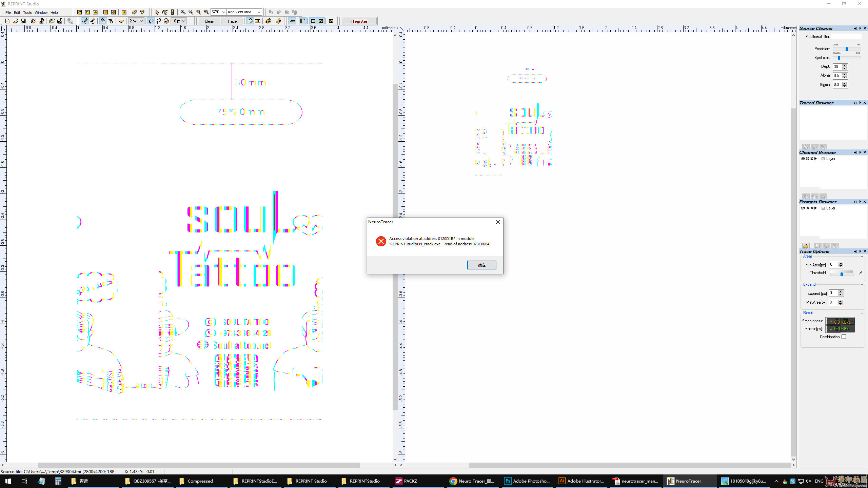Open the zoom value 6791 dropdown

[x=223, y=12]
